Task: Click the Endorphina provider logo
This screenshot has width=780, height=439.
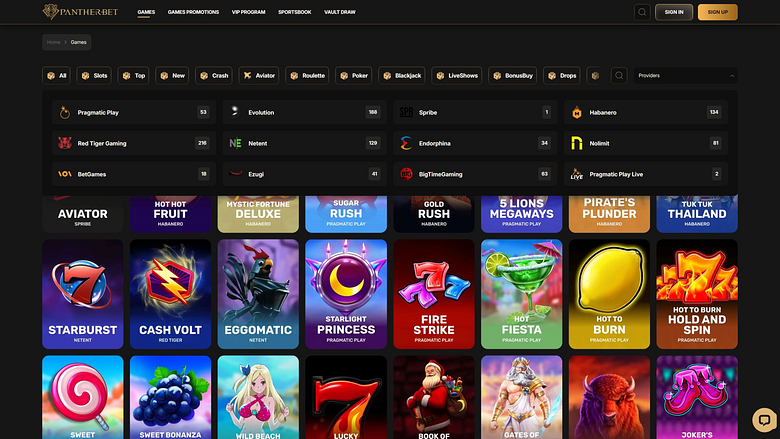Action: point(406,143)
